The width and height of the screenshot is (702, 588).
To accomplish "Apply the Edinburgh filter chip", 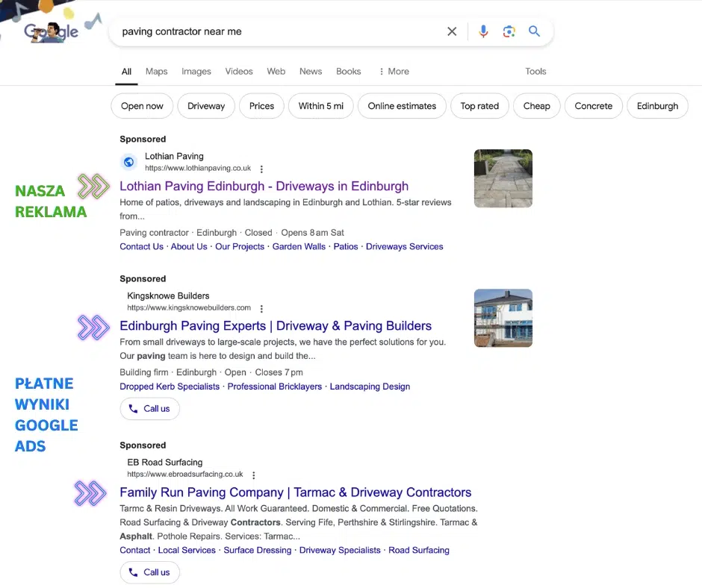I will point(657,106).
